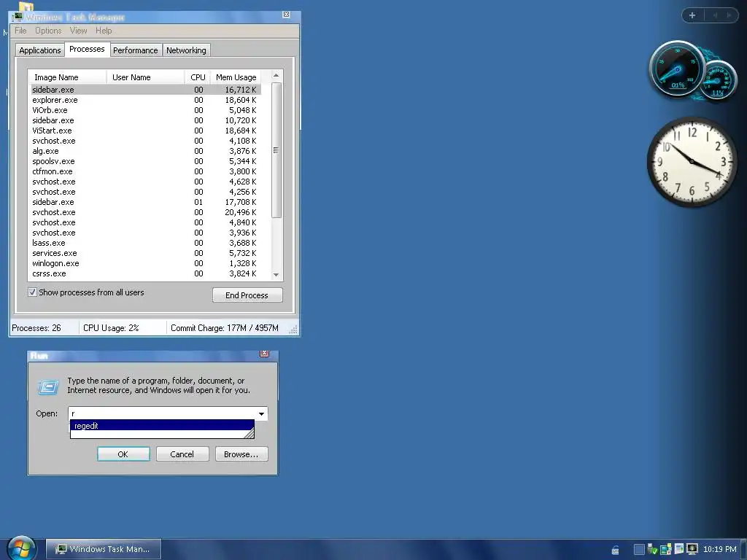Click the sidebar tray icon
The height and width of the screenshot is (560, 747).
[x=679, y=549]
